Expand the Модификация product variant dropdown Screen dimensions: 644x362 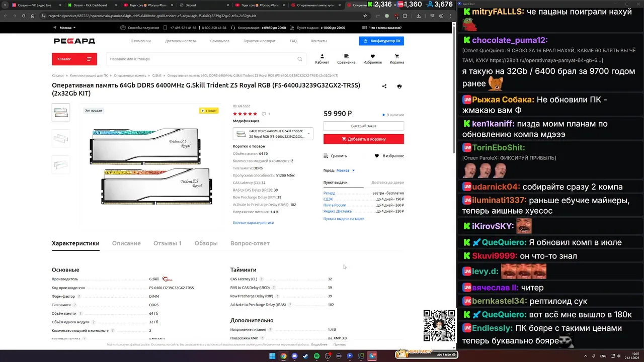[273, 134]
